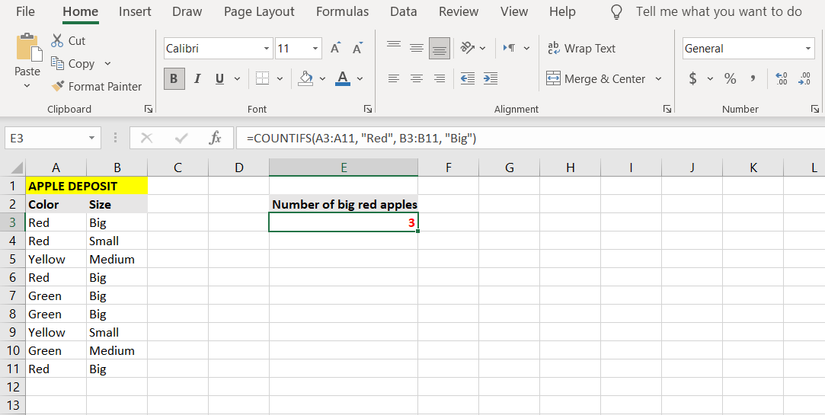Click the Paste clipboard icon
Image resolution: width=825 pixels, height=415 pixels.
tap(28, 48)
